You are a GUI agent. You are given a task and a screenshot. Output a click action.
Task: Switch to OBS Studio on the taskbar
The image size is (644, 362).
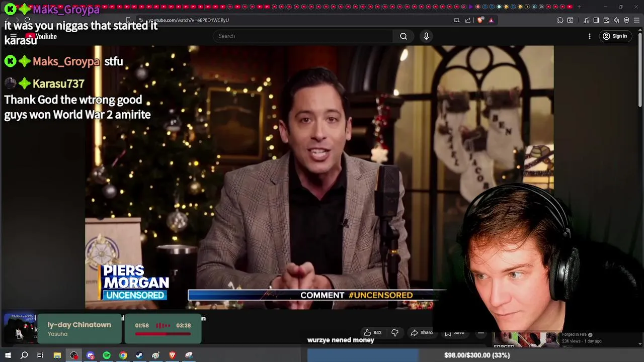74,355
